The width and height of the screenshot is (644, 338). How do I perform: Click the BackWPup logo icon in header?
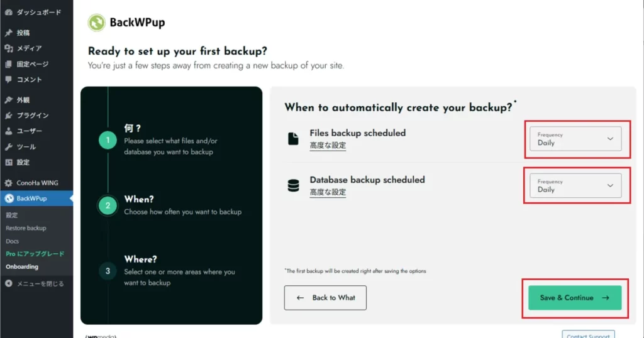click(x=96, y=23)
